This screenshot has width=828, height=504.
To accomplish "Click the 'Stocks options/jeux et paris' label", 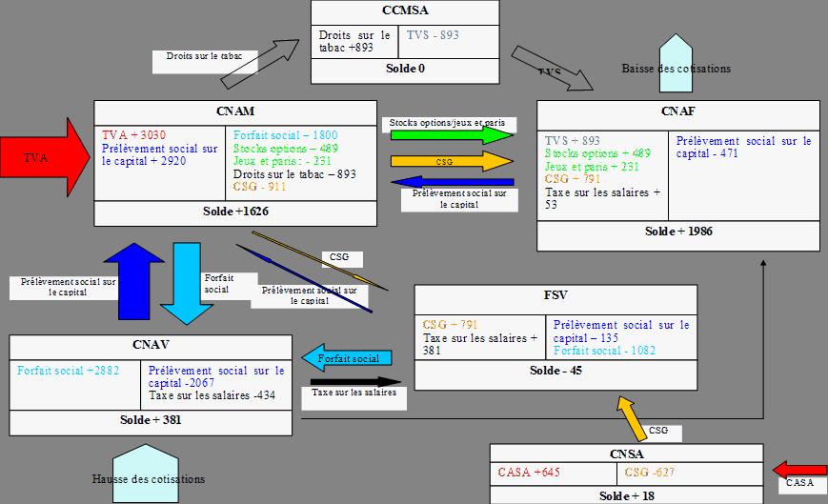I will [447, 123].
